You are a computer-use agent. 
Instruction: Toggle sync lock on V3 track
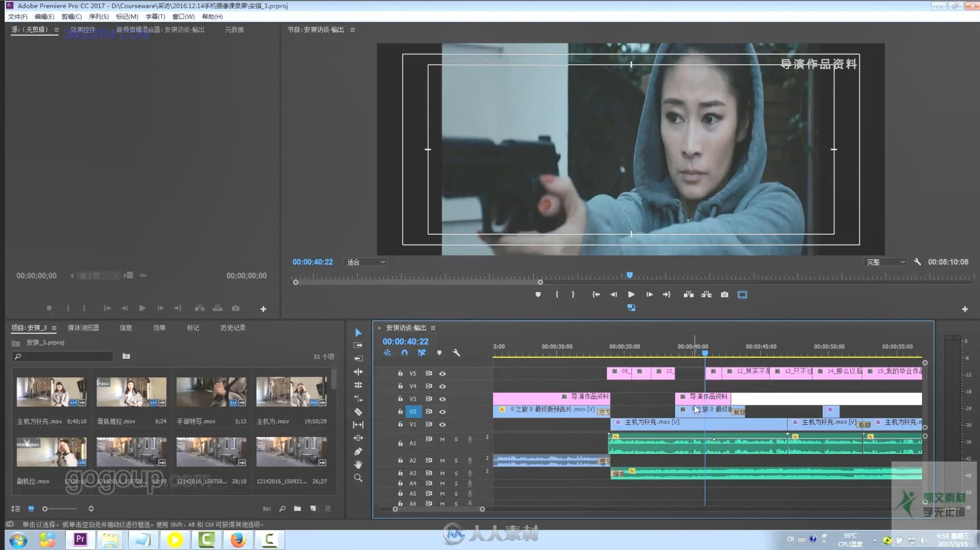click(428, 399)
